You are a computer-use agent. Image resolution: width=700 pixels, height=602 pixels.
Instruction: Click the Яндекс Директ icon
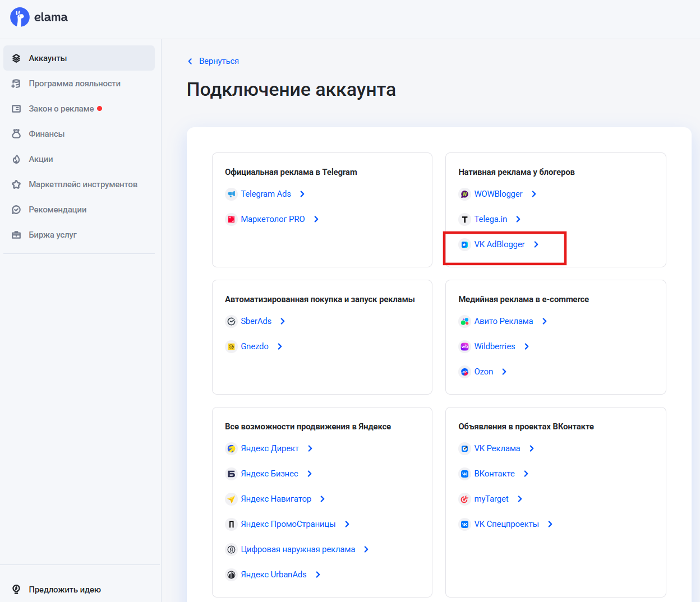tap(231, 448)
